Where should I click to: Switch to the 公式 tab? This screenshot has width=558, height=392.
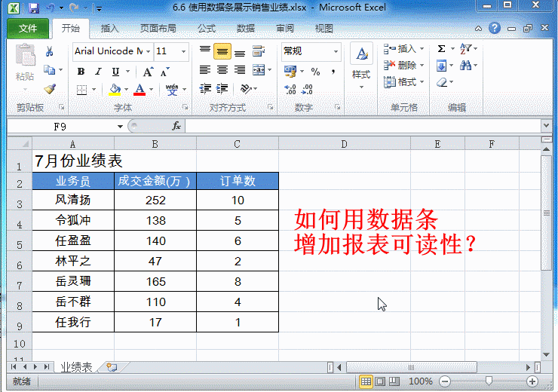[207, 29]
